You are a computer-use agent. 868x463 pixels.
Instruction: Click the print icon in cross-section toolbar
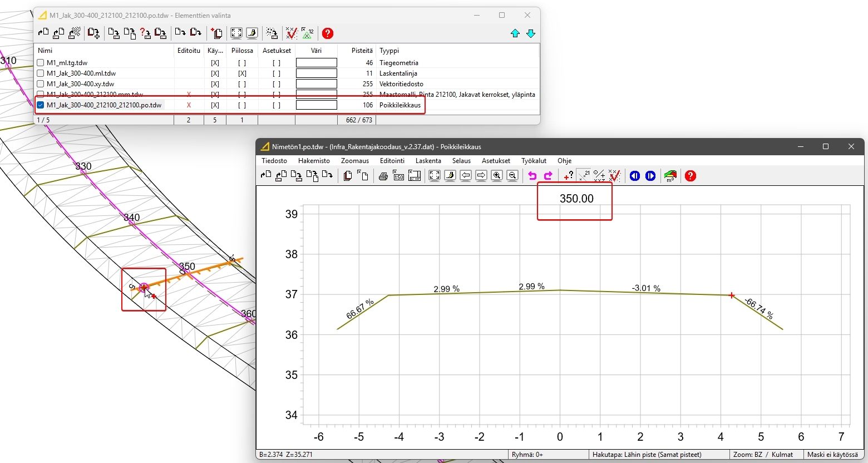coord(383,176)
